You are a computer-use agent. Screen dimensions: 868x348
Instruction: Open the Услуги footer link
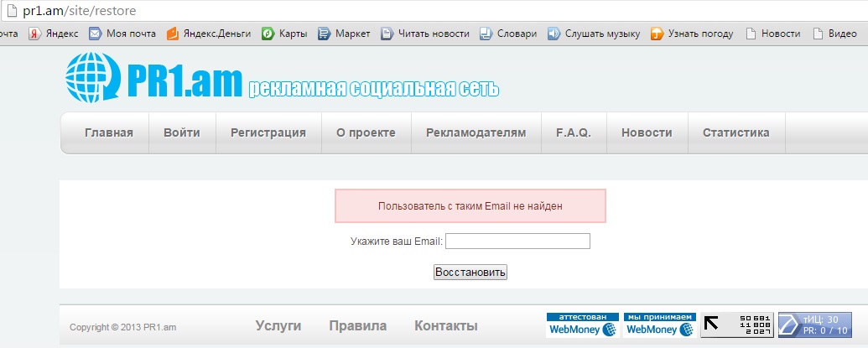point(278,326)
